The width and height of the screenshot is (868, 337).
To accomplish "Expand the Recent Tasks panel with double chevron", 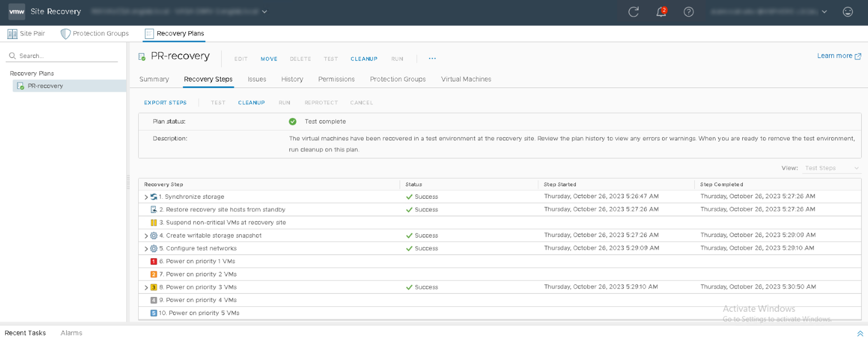I will point(860,333).
